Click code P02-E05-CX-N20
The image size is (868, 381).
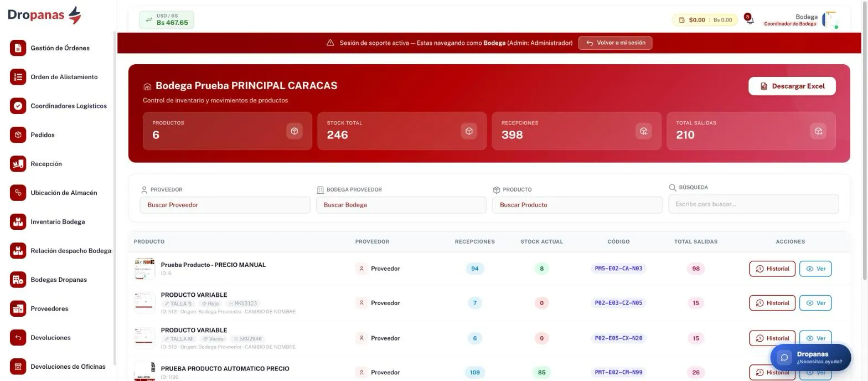coord(618,338)
